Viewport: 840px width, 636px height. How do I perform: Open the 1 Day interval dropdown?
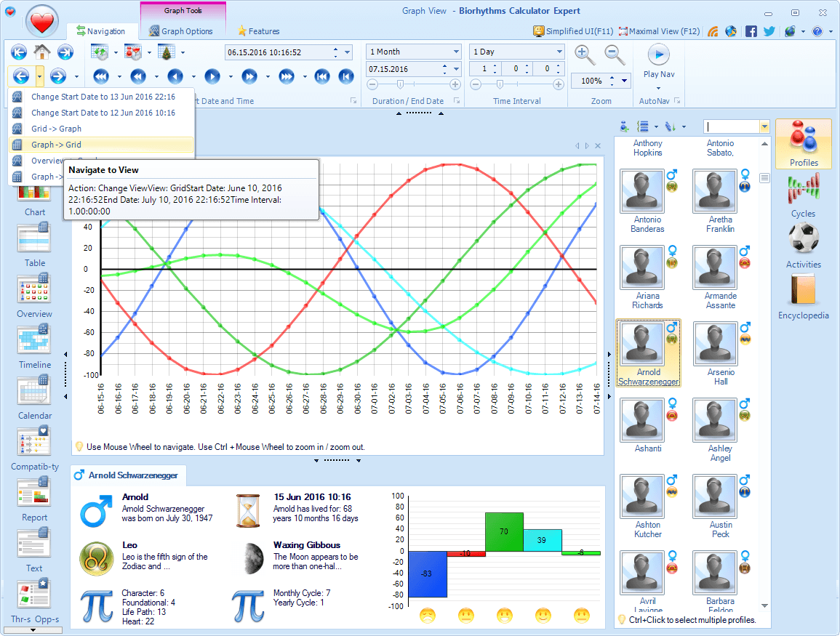pyautogui.click(x=559, y=52)
